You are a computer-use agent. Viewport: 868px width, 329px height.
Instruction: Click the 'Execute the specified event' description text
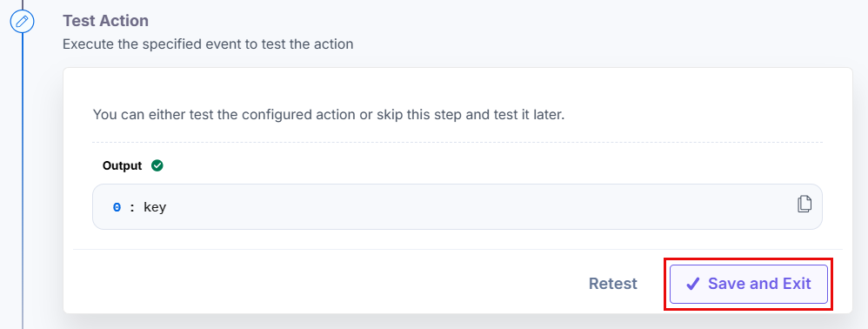[x=208, y=44]
